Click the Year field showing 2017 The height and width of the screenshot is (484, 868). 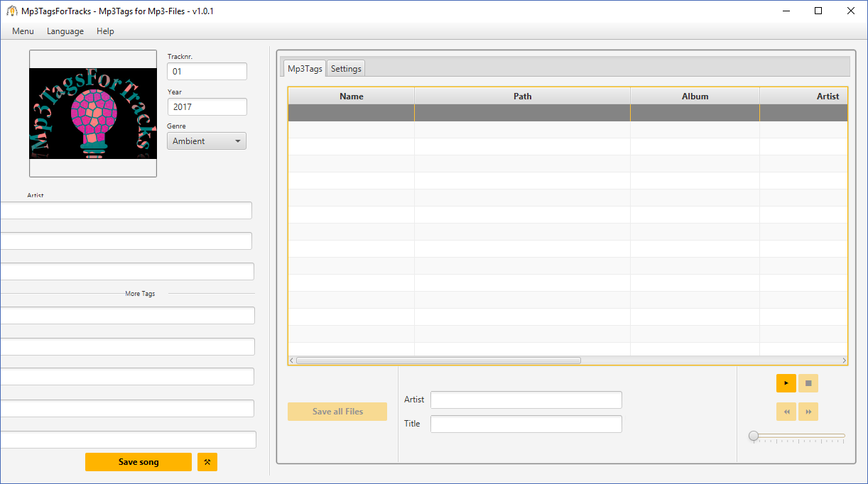point(207,107)
